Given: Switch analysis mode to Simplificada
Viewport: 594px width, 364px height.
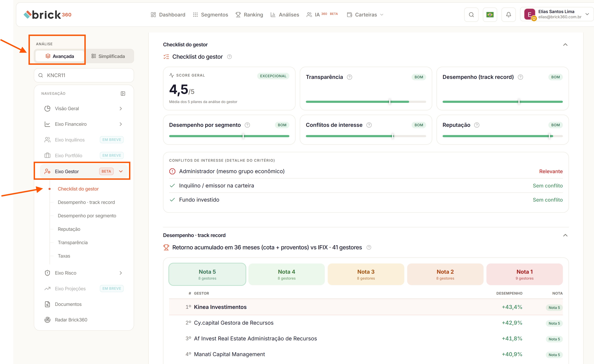Looking at the screenshot, I should tap(108, 56).
